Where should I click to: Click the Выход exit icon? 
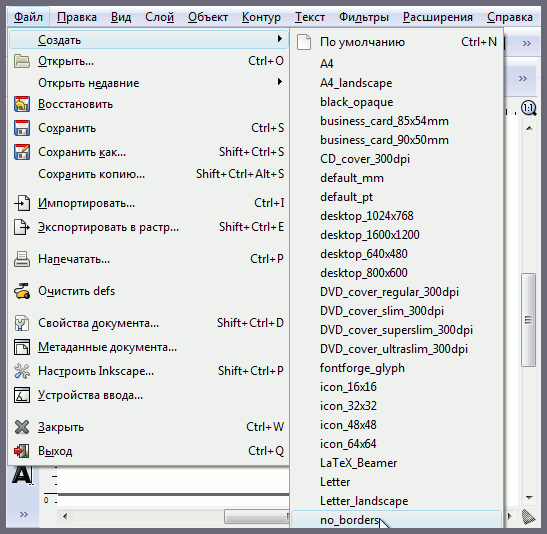(x=22, y=451)
